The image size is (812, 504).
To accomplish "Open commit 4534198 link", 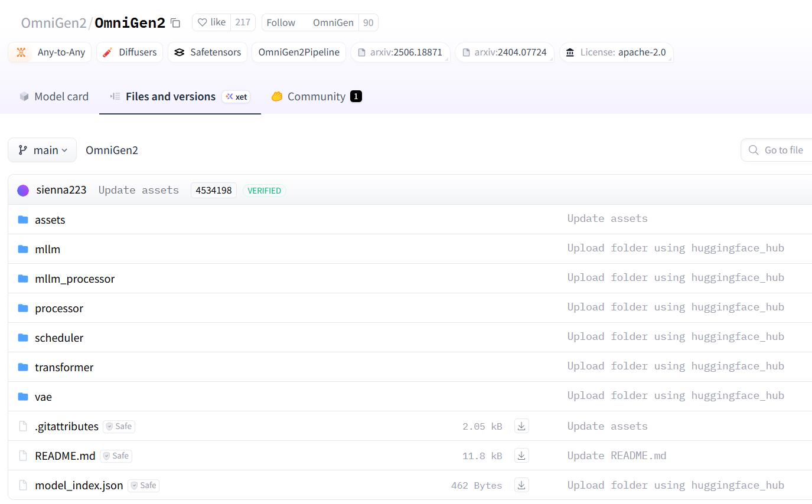I will [214, 190].
